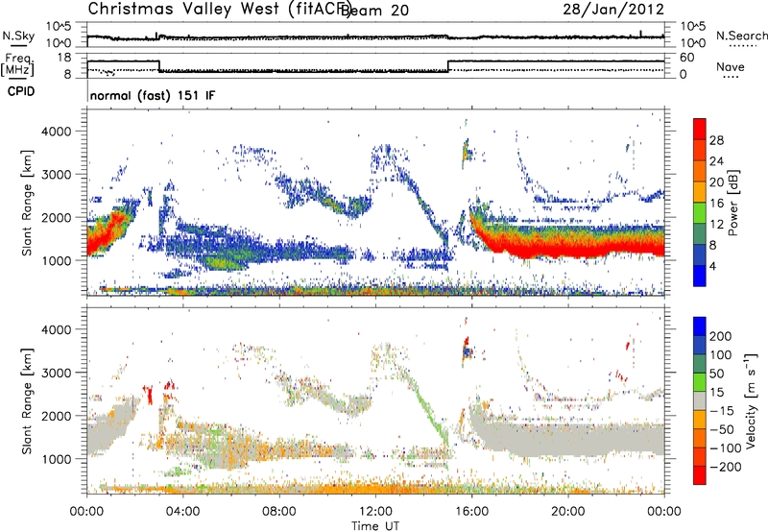Click the CPID label
Image resolution: width=768 pixels, height=532 pixels.
pyautogui.click(x=21, y=91)
